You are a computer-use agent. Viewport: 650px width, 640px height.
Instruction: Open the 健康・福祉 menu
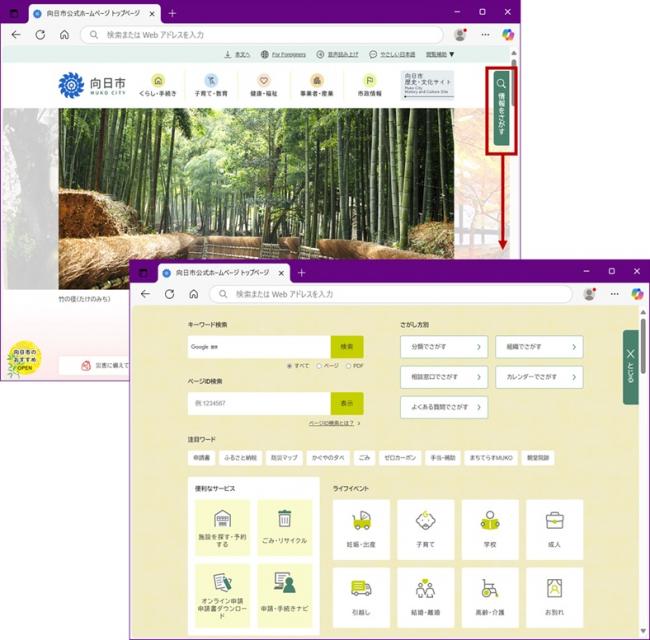coord(264,85)
